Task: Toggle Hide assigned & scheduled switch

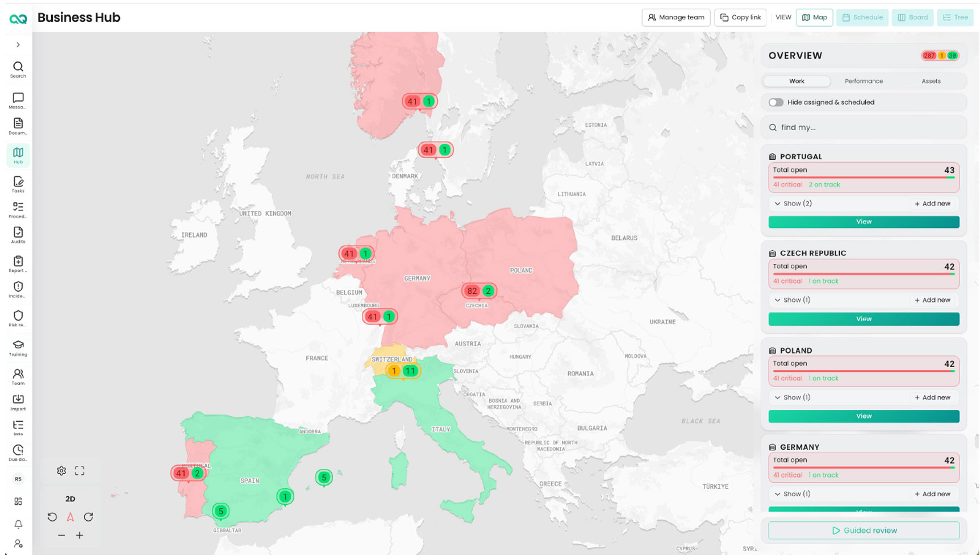Action: tap(776, 102)
